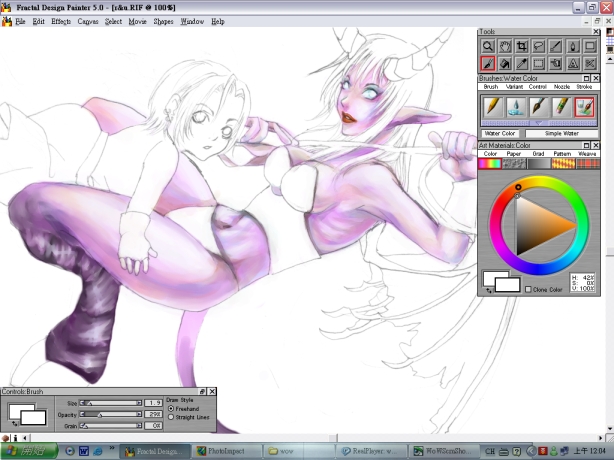Image resolution: width=614 pixels, height=460 pixels.
Task: Select the Magic Wand tool
Action: (x=556, y=46)
